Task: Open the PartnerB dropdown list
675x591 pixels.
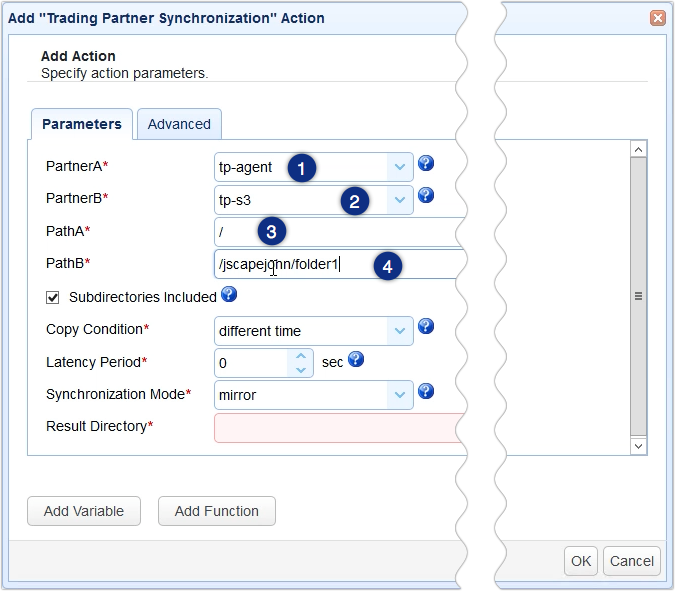Action: coord(400,199)
